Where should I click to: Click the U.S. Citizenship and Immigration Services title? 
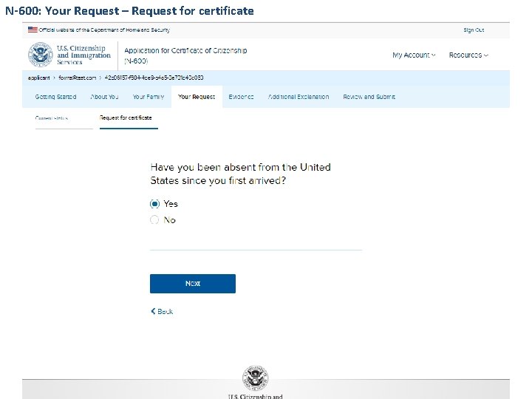[x=83, y=55]
